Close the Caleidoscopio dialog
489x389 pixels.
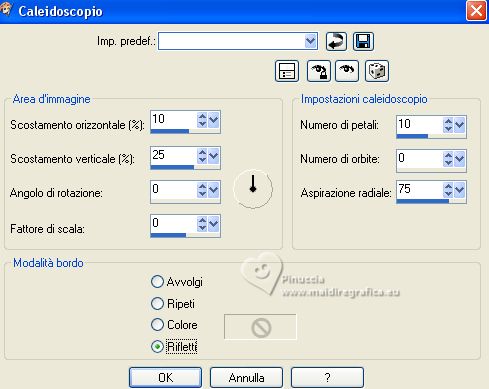pos(476,11)
